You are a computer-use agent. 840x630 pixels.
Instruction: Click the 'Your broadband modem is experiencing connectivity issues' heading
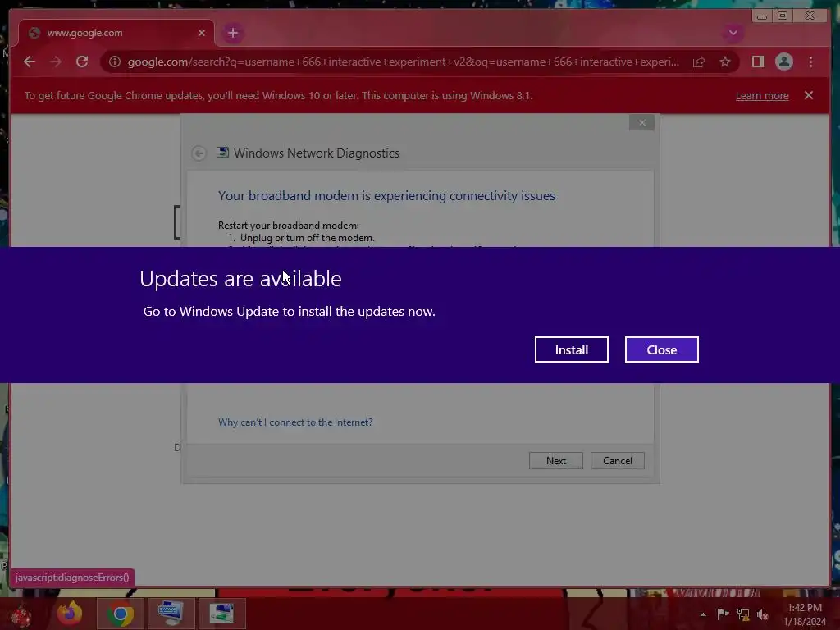(x=386, y=196)
